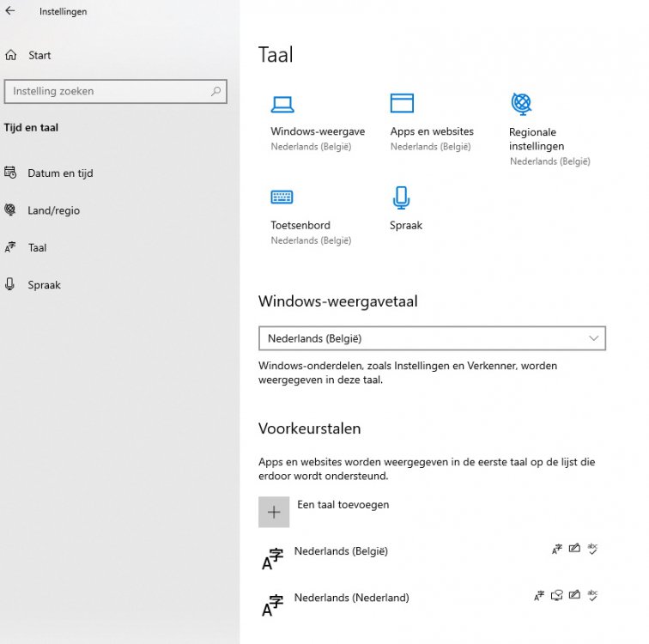Click spell-check abc icon on Nederlands (België) row

click(592, 549)
